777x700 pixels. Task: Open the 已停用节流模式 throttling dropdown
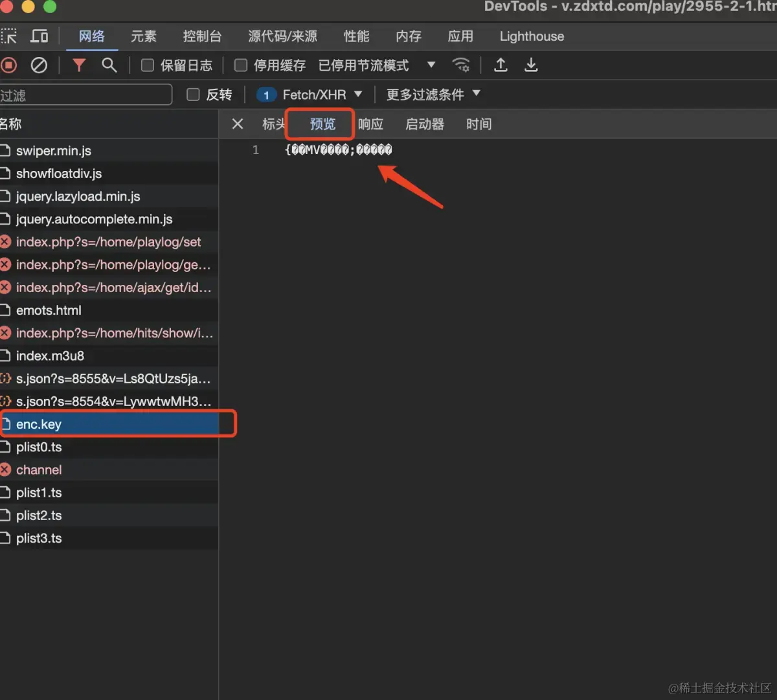coord(377,65)
